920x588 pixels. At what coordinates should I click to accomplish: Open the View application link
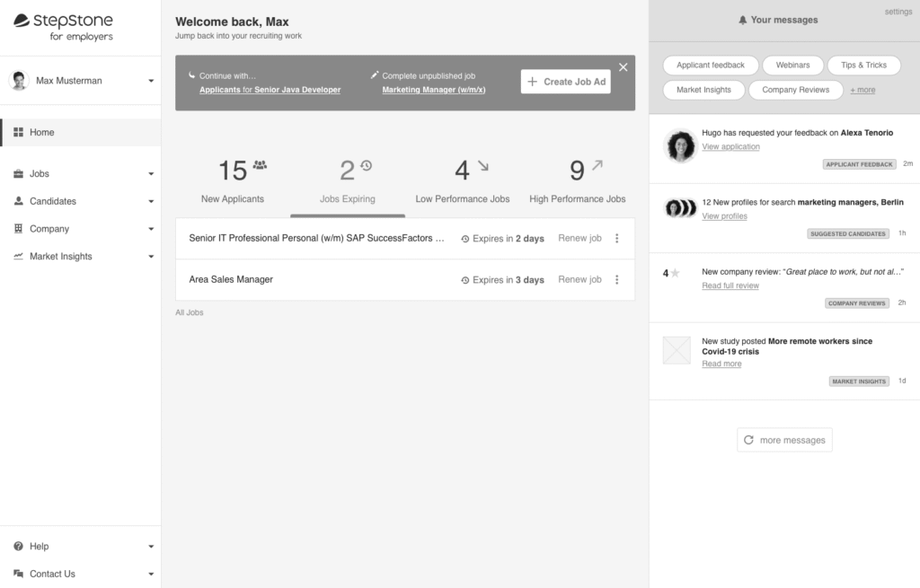point(730,146)
